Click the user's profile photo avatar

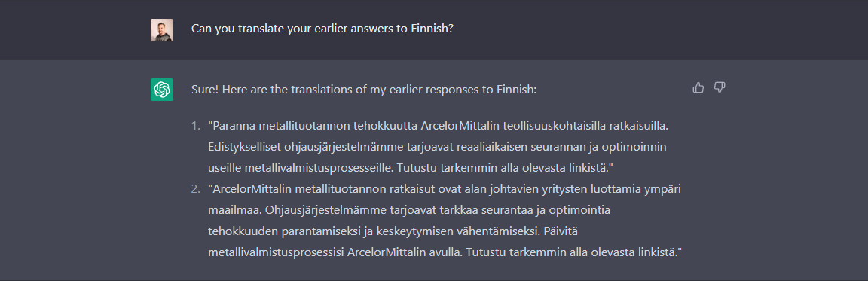click(162, 30)
